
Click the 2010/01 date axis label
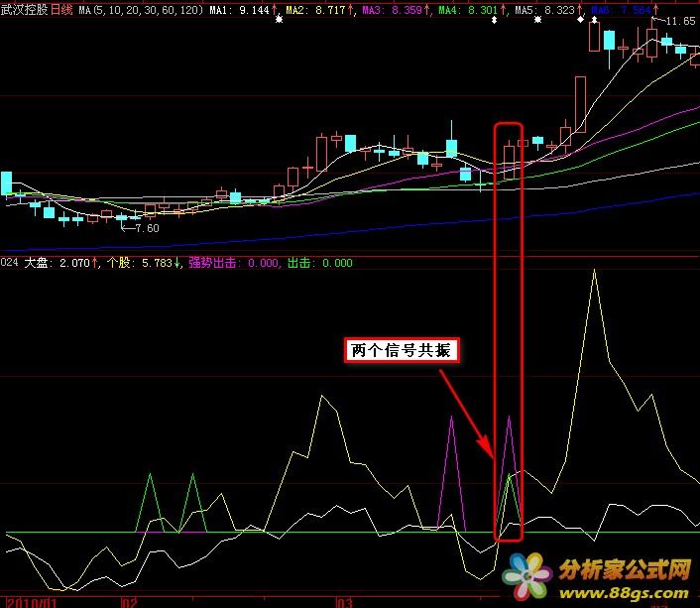(x=30, y=602)
